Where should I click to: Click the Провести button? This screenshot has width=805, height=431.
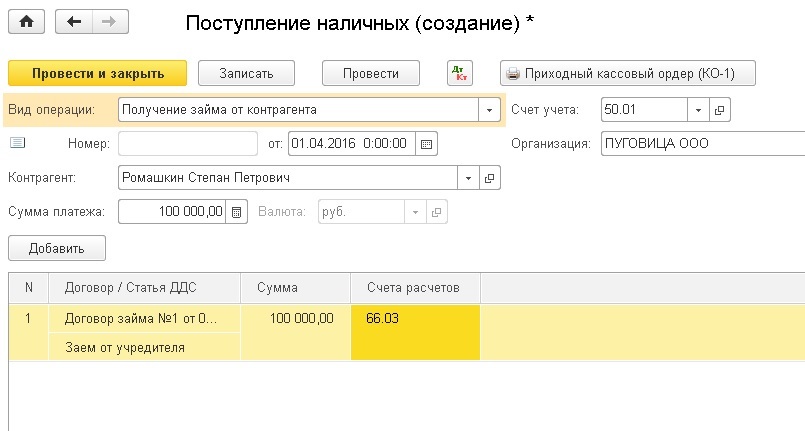click(x=370, y=73)
